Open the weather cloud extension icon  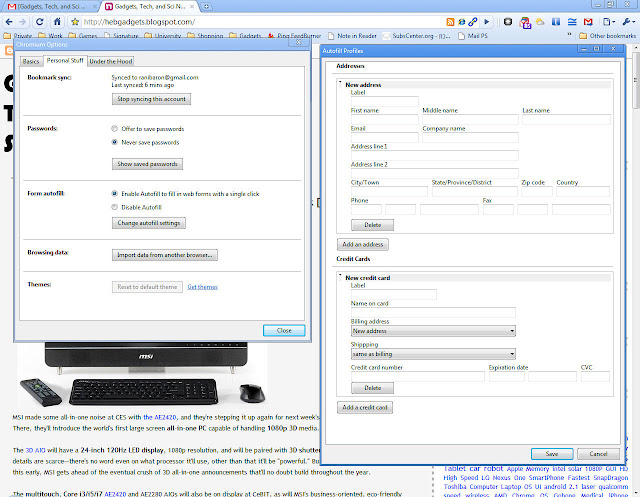click(x=540, y=22)
